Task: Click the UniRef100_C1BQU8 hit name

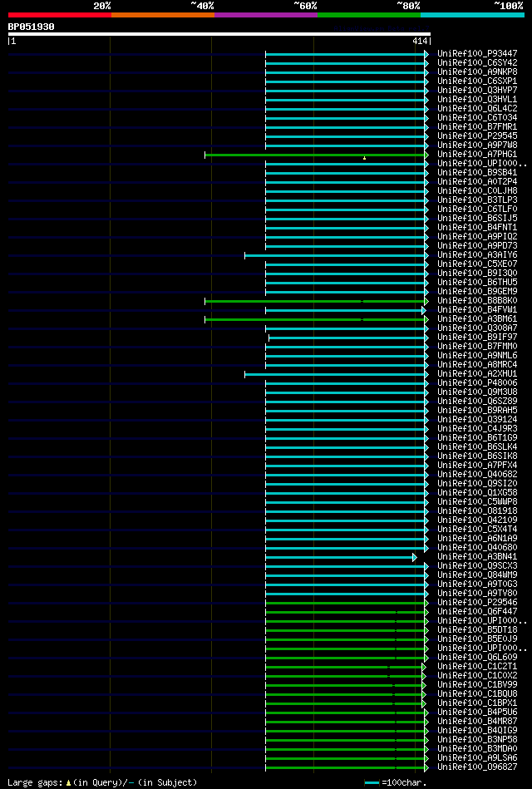Action: point(477,694)
